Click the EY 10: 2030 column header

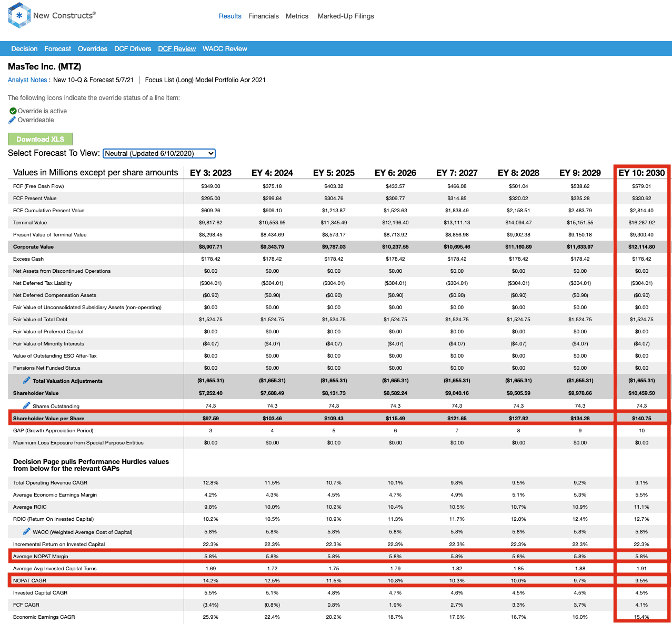[641, 173]
